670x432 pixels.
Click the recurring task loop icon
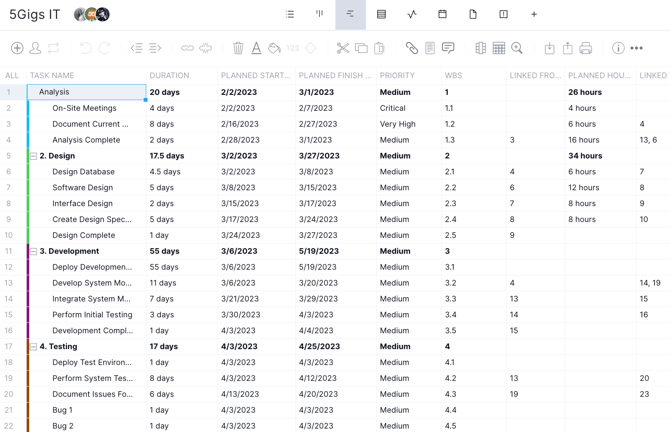coord(53,48)
